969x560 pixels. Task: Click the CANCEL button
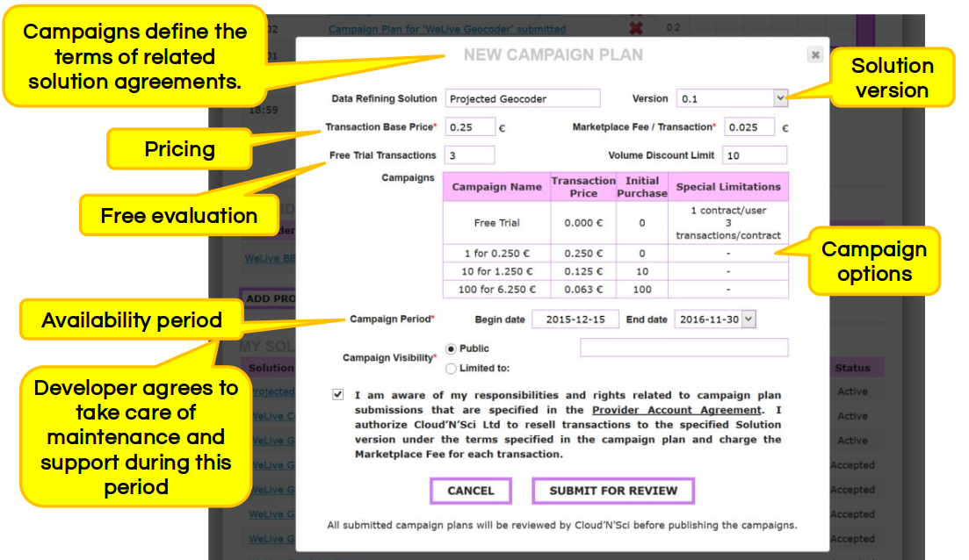click(471, 491)
